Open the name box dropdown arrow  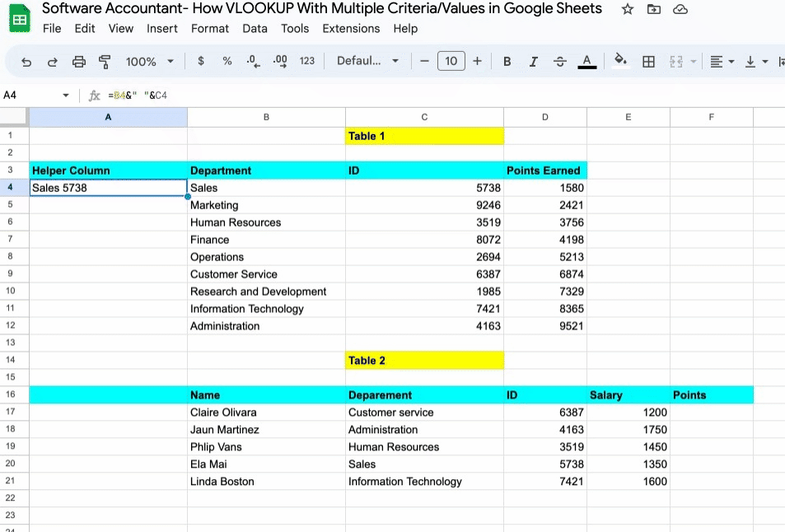point(66,95)
